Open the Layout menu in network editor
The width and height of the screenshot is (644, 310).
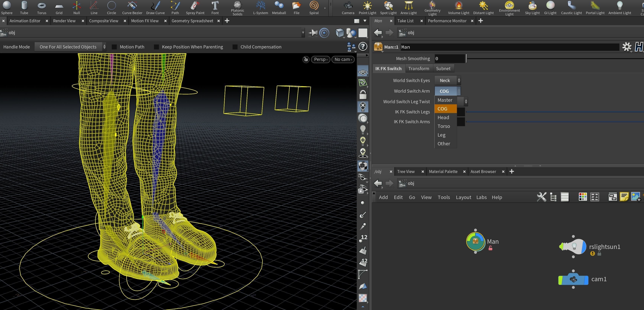point(463,197)
